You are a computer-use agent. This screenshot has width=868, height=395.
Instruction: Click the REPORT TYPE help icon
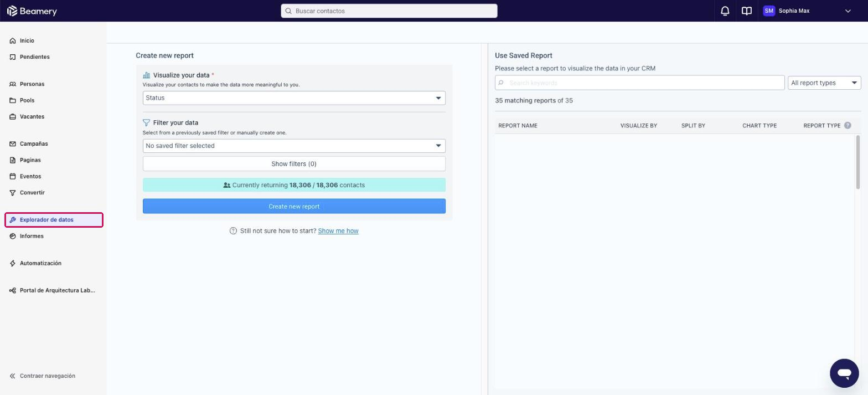tap(848, 126)
